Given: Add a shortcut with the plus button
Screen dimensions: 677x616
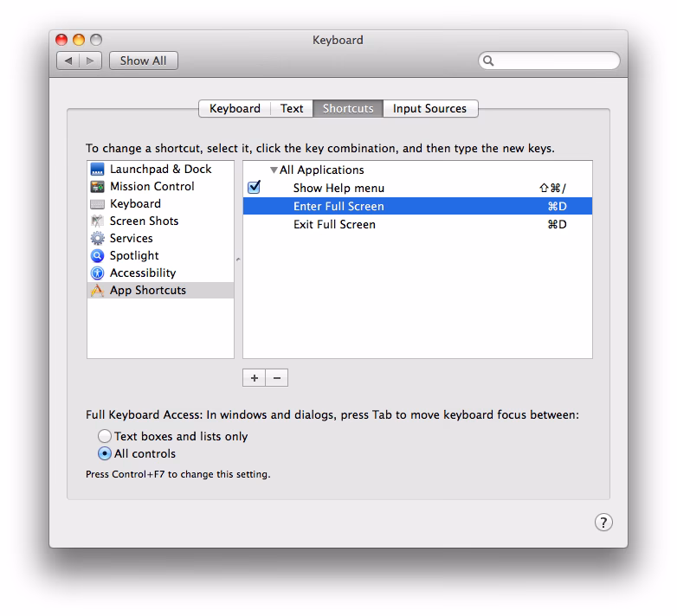Looking at the screenshot, I should (254, 378).
